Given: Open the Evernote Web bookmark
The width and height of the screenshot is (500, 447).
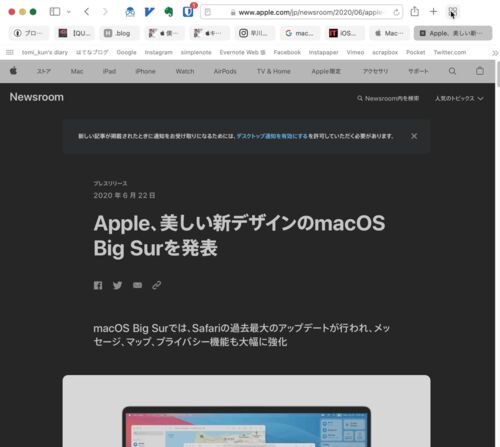Looking at the screenshot, I should tap(242, 52).
